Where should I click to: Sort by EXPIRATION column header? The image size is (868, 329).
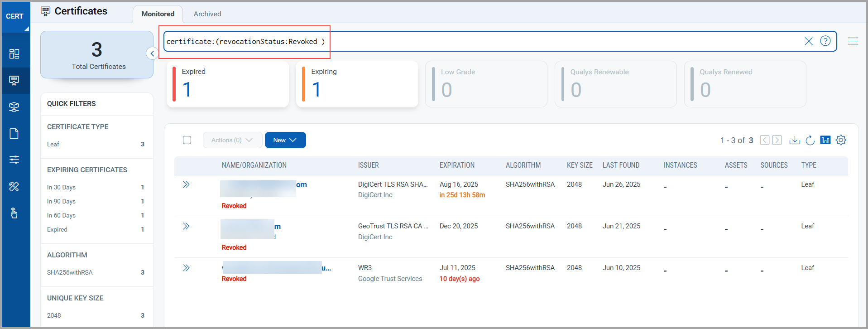[457, 165]
